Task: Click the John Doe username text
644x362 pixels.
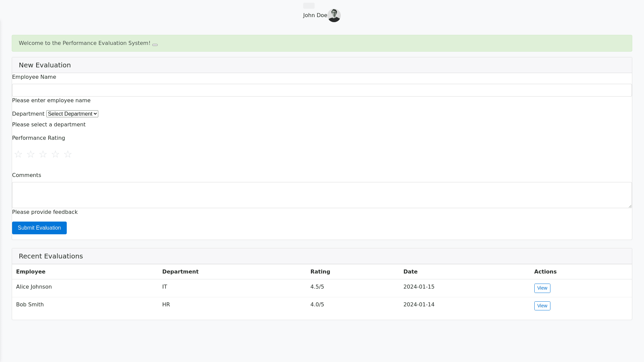Action: coord(315,15)
